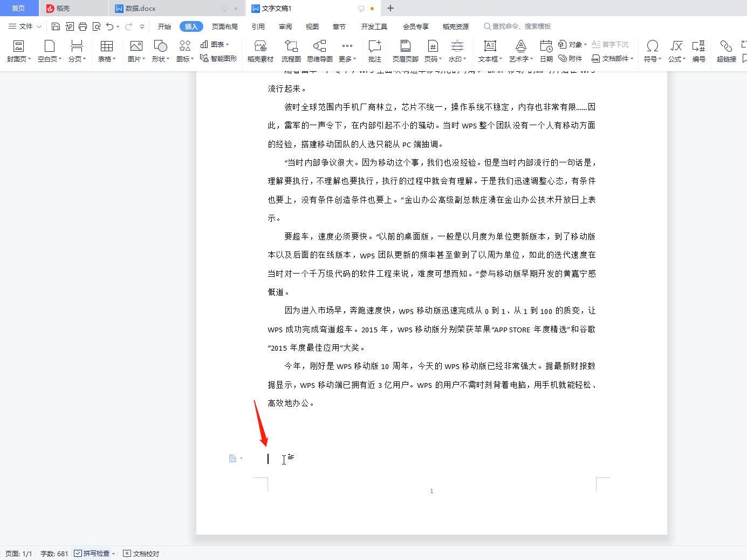The image size is (747, 560).
Task: Expand the quick access toolbar customize arrow
Action: pos(142,26)
